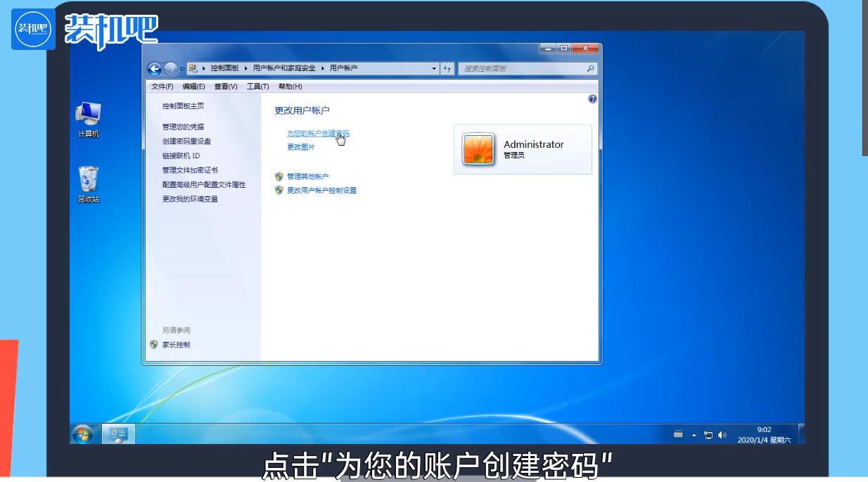Select 用户帐户 in the address breadcrumb
Screen dimensions: 868x482
(343, 68)
